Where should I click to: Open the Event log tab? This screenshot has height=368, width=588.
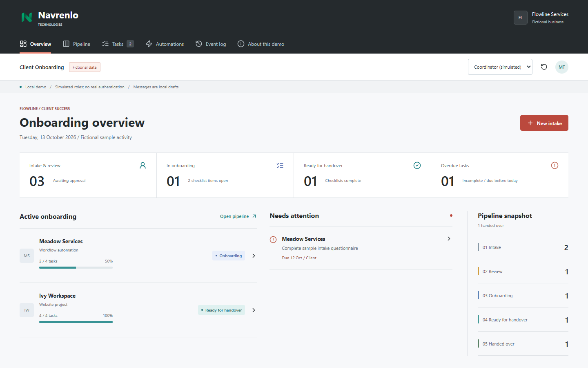211,44
